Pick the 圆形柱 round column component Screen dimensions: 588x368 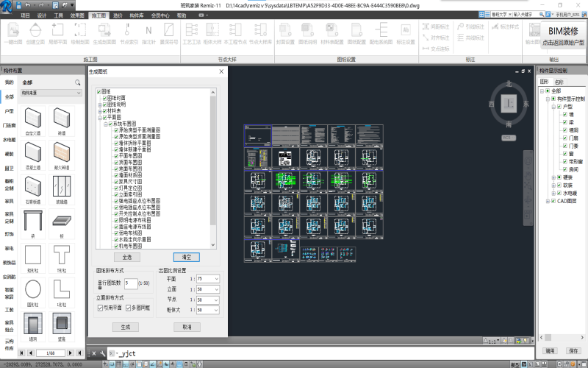33,292
